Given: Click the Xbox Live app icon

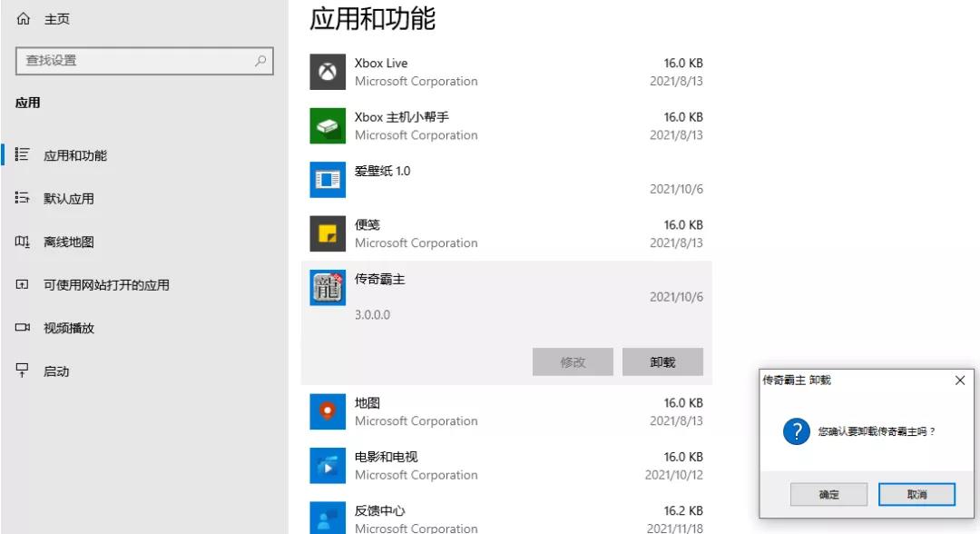Looking at the screenshot, I should point(327,72).
